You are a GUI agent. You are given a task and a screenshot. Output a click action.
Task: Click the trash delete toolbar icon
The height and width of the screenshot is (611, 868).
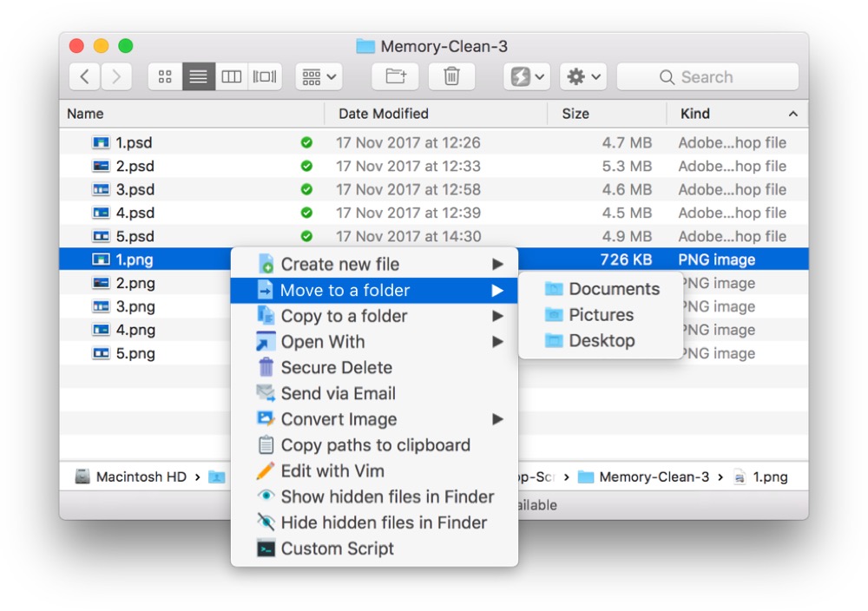[x=451, y=77]
